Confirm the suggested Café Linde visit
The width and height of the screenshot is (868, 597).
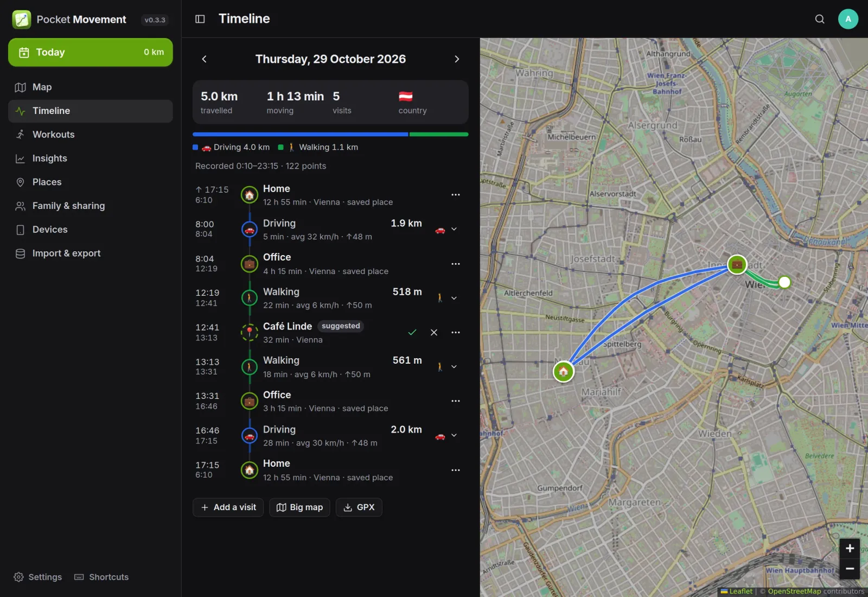pyautogui.click(x=412, y=332)
